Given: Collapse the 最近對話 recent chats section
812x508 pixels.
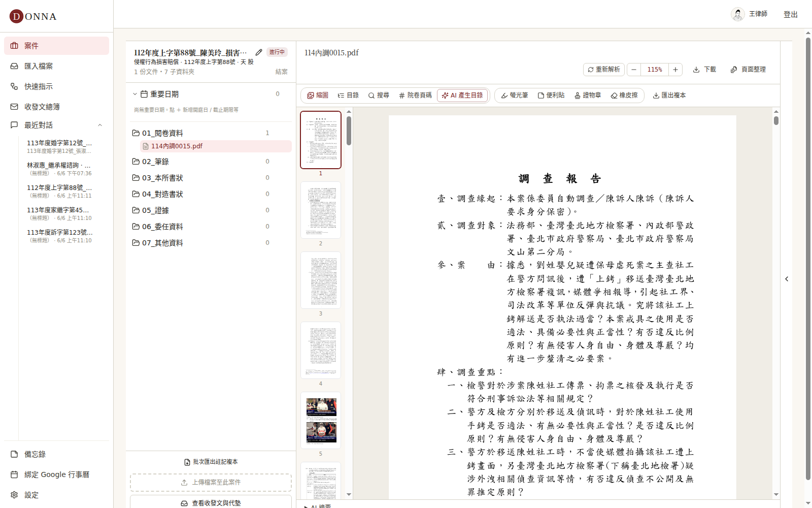Looking at the screenshot, I should click(x=100, y=125).
